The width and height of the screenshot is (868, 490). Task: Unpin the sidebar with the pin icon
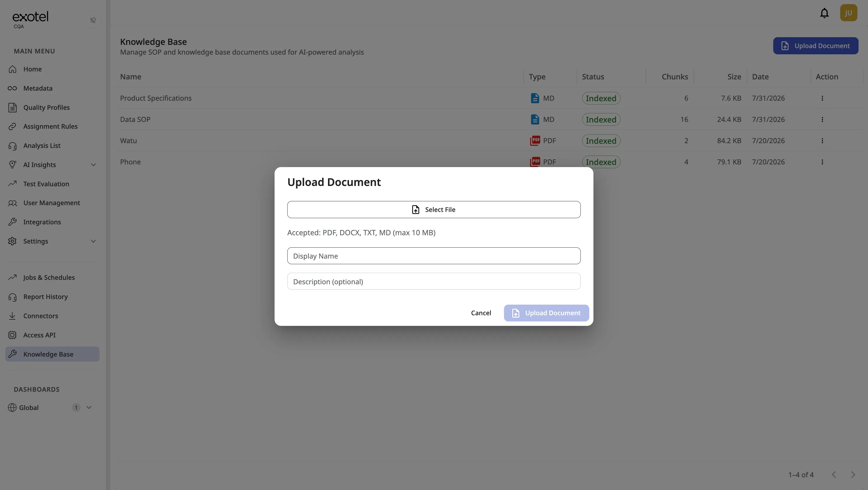pyautogui.click(x=93, y=20)
